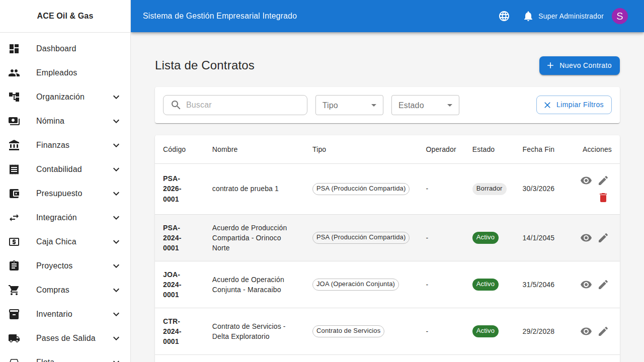This screenshot has height=362, width=644.
Task: Open the Dashboard from the sidebar
Action: click(56, 48)
